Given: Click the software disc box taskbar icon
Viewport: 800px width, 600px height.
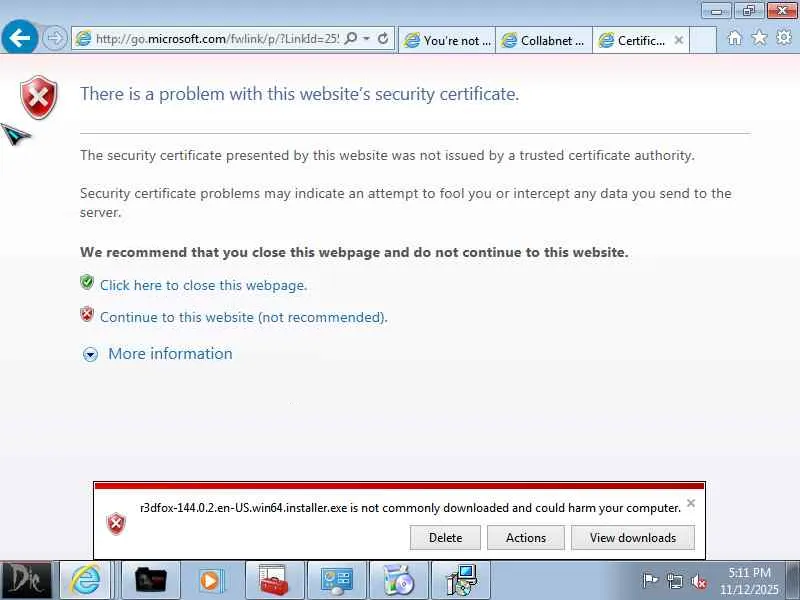Looking at the screenshot, I should coord(398,581).
